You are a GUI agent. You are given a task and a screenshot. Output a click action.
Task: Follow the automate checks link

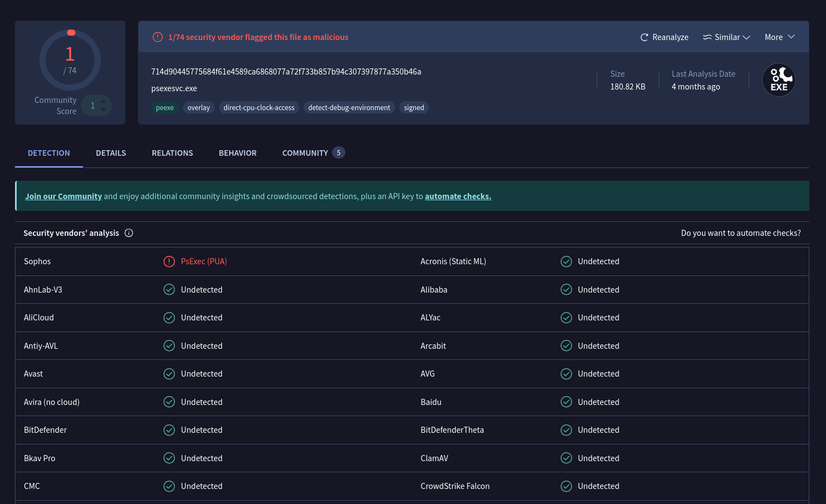tap(458, 196)
